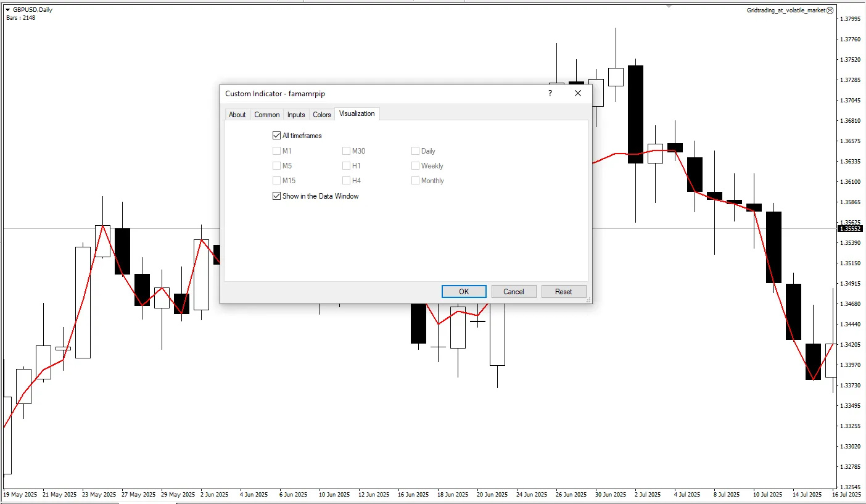Go to the Inputs tab
This screenshot has height=504, width=866.
tap(296, 115)
